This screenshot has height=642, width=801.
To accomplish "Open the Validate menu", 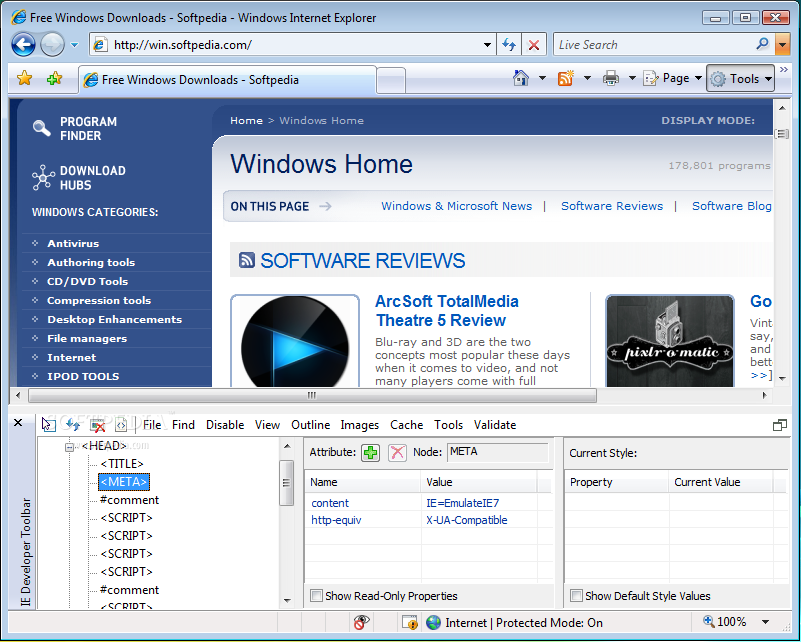I will point(495,425).
